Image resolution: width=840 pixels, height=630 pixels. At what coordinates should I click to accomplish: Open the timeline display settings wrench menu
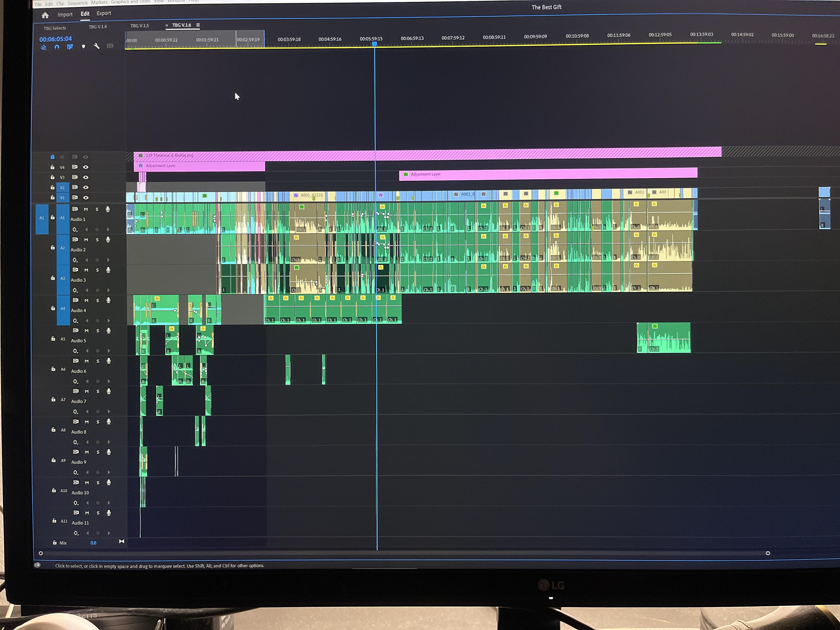(97, 46)
